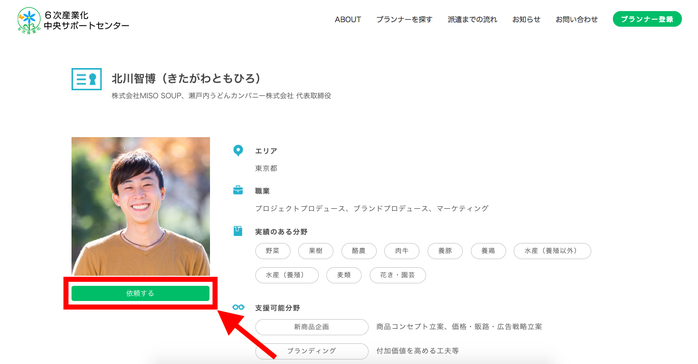Open 派遣までの流れ navigation item
698x364 pixels.
point(472,20)
